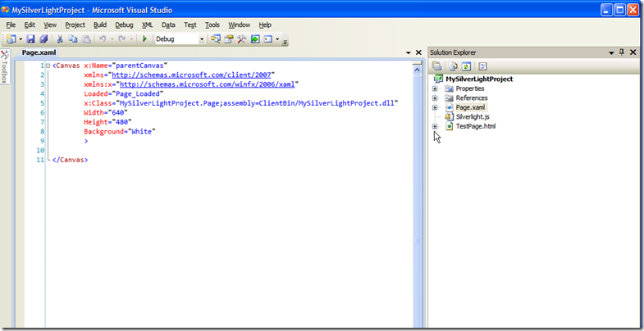Close the Solution Explorer panel
Viewport: 644px width, 331px height.
click(633, 52)
